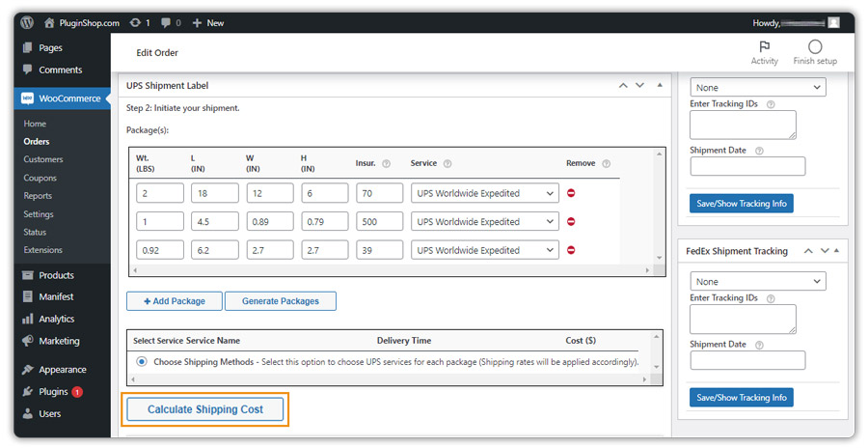Show help tooltip for Insur. column
This screenshot has height=448, width=868.
click(387, 163)
